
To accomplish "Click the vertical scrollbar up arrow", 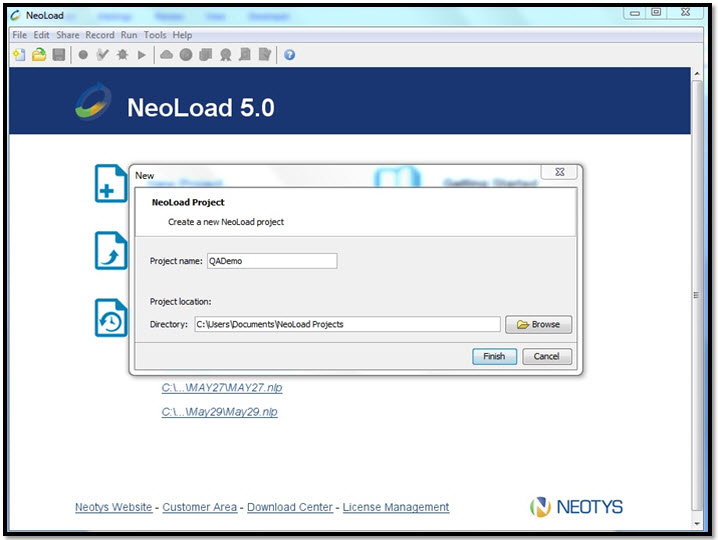I will 697,73.
